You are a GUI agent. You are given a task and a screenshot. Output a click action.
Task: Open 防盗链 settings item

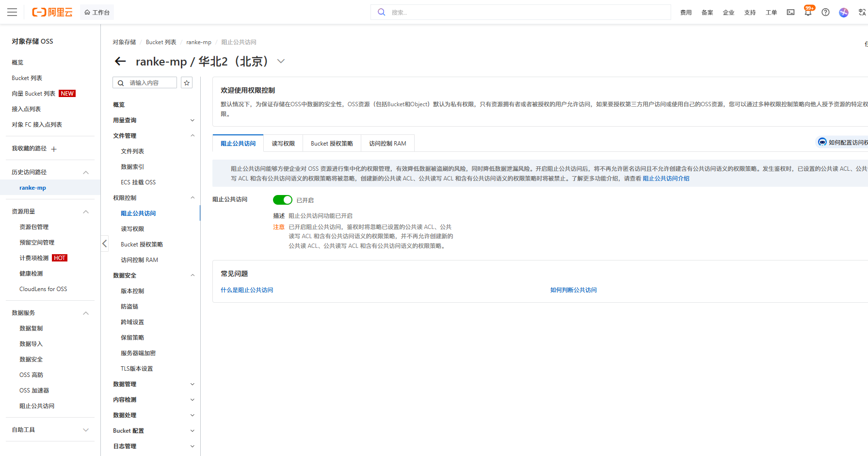pos(129,307)
